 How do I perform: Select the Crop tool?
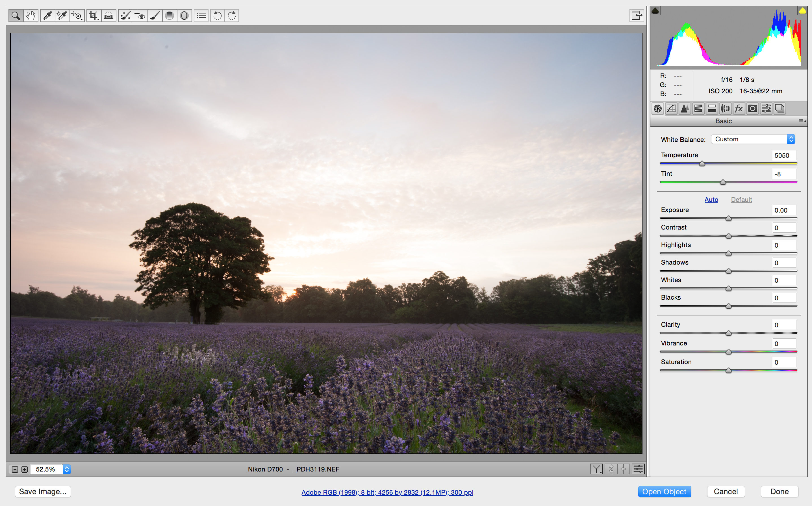click(x=94, y=16)
